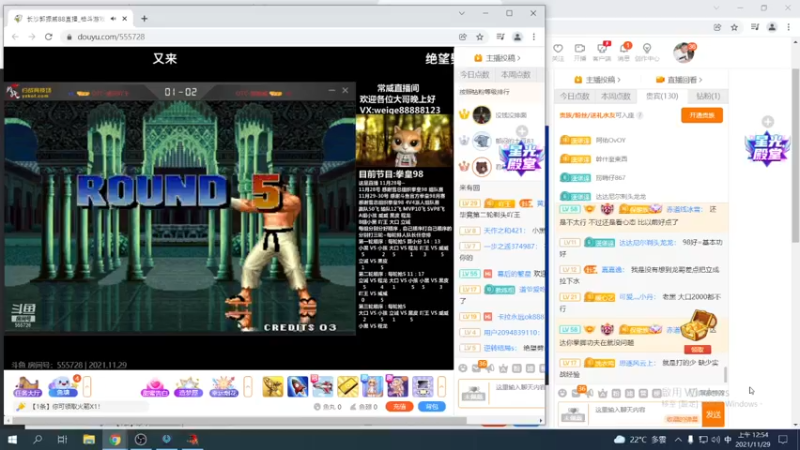This screenshot has height=450, width=800.
Task: Show hidden system tray icons chevron
Action: click(678, 439)
